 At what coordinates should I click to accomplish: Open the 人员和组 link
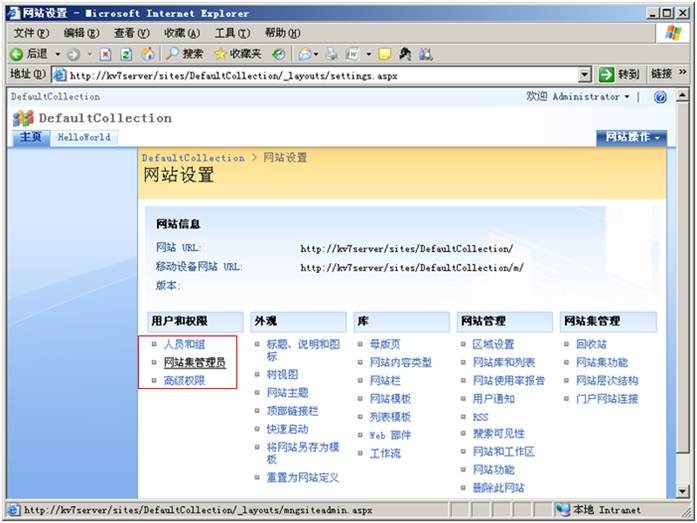[x=184, y=344]
